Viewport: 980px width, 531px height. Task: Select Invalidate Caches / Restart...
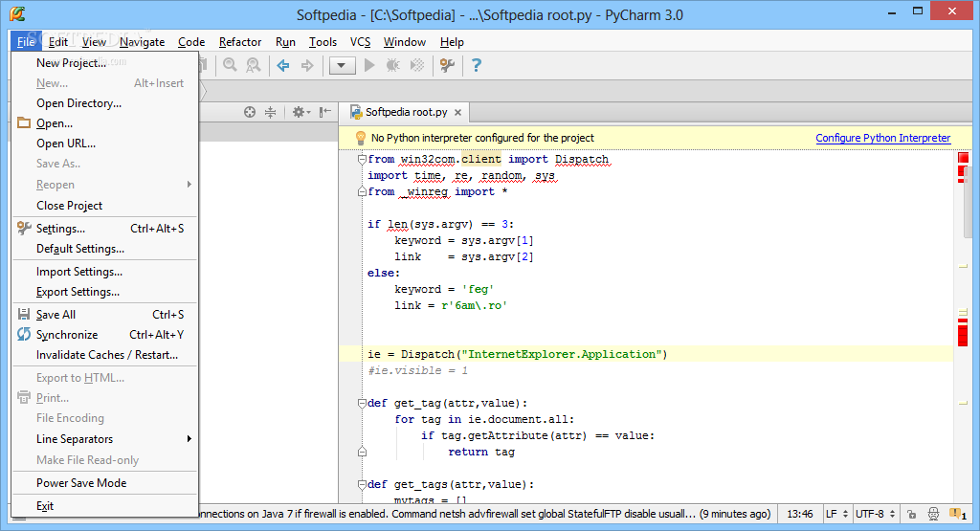104,355
